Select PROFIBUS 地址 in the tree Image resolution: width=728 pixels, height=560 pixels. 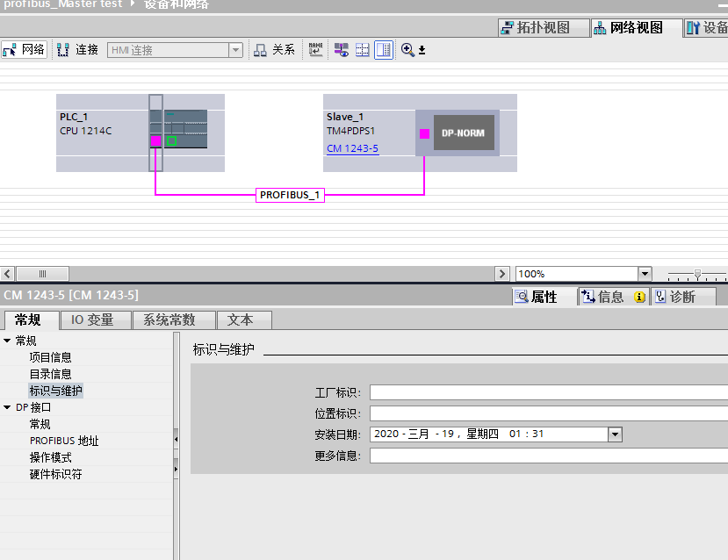[64, 441]
